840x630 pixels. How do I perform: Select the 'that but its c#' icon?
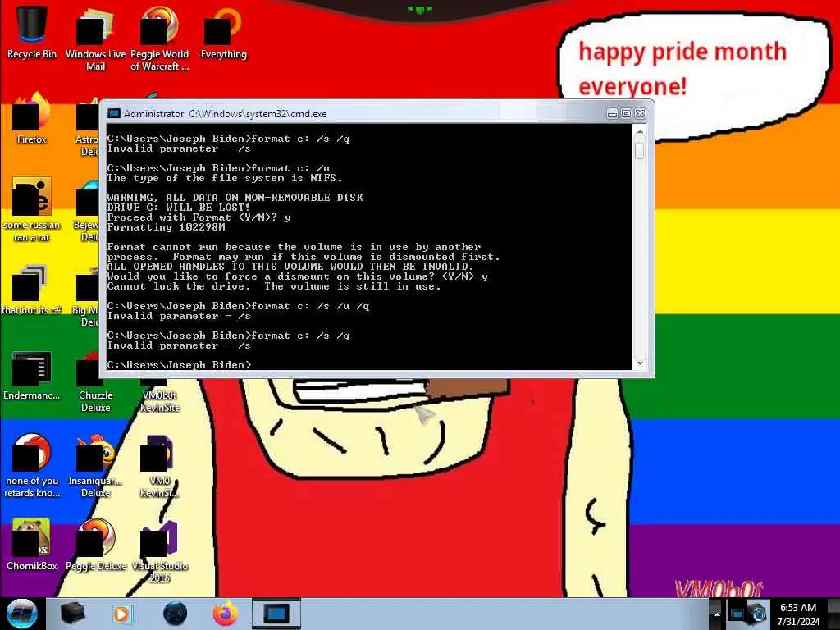tap(32, 290)
